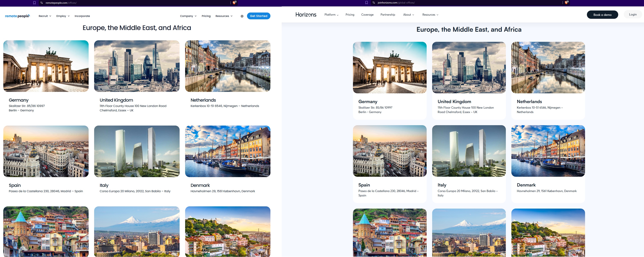Image resolution: width=644 pixels, height=257 pixels.
Task: Click 'Europe, the Middle East, and Africa' title on Horizons
Action: 469,29
